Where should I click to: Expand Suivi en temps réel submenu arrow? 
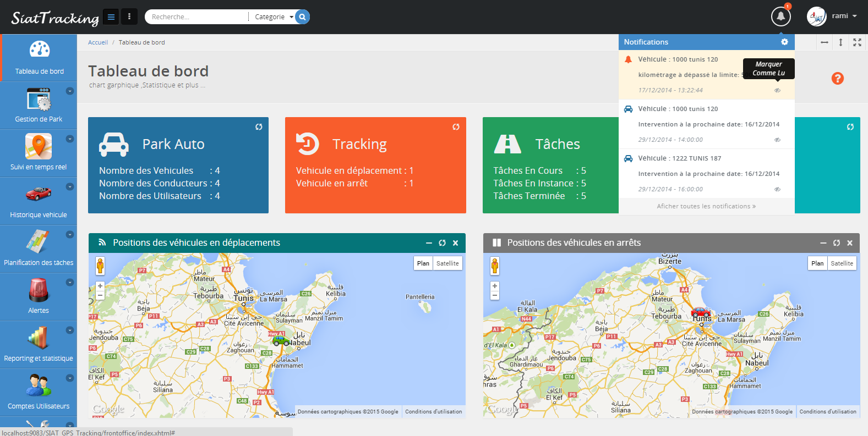pos(70,139)
